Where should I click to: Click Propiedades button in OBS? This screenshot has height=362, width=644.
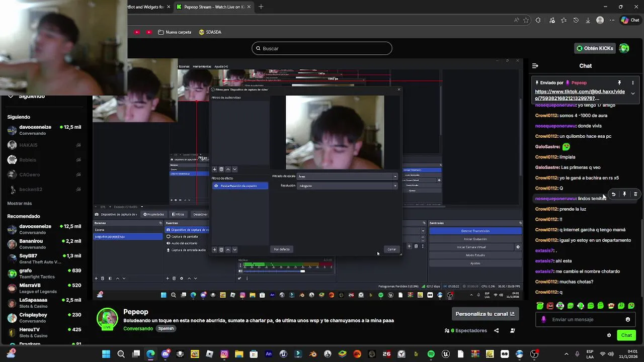tap(153, 214)
